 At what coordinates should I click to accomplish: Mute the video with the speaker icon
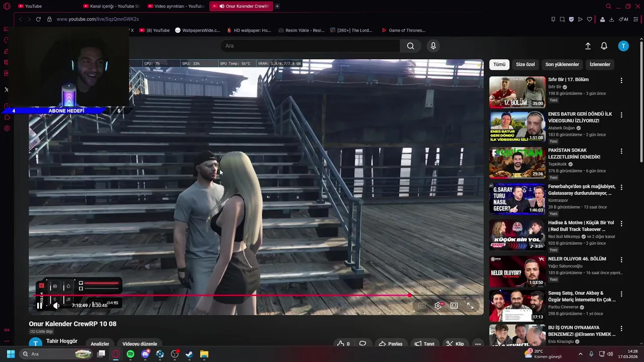[x=56, y=305]
